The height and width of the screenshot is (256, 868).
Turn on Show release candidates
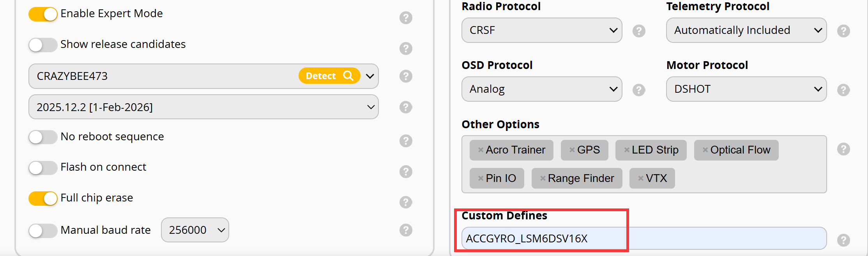pyautogui.click(x=43, y=45)
